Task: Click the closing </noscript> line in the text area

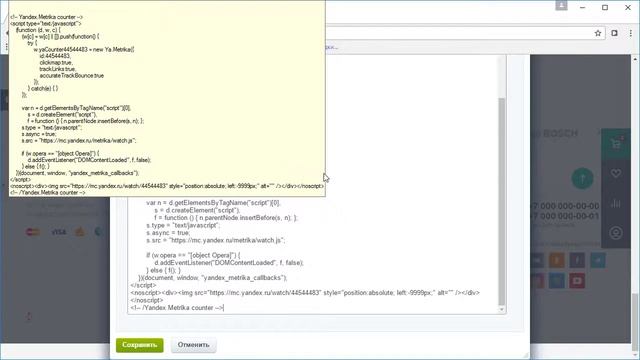Action: (x=147, y=300)
